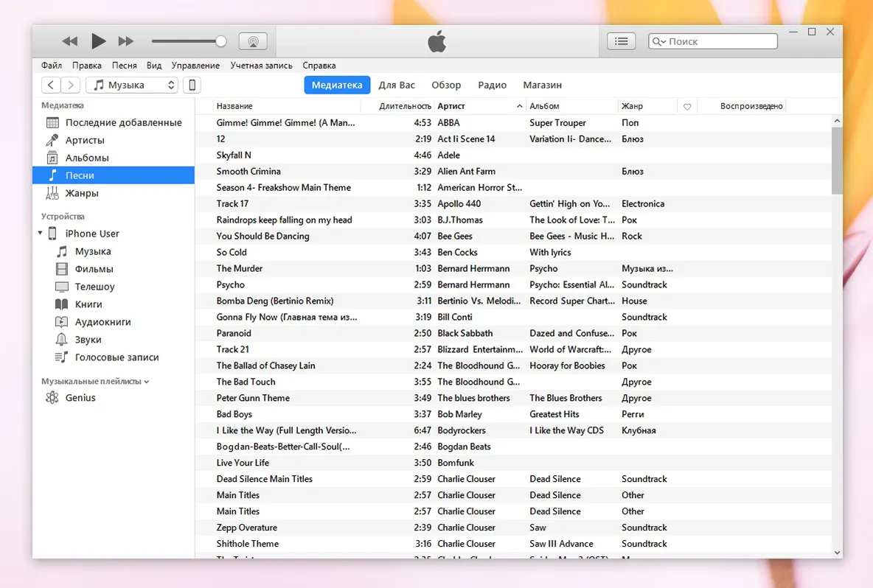Switch to the Для Вас tab
The width and height of the screenshot is (873, 588).
397,85
